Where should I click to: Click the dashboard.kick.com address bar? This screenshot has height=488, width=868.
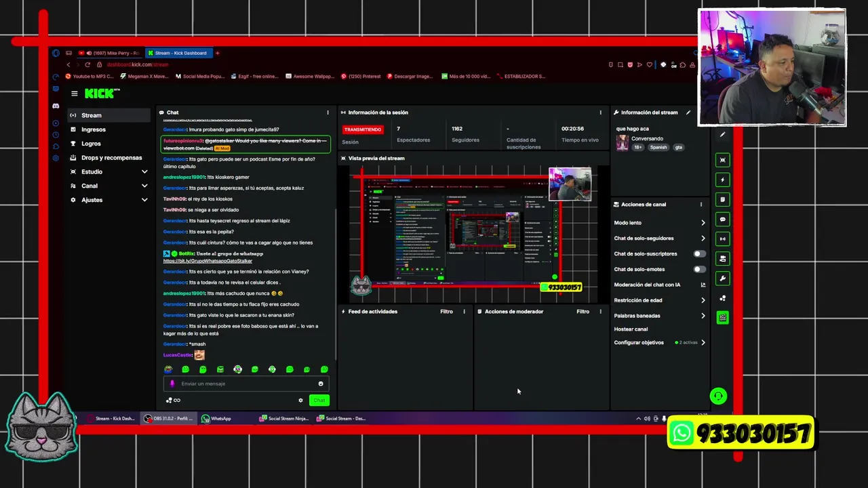click(137, 64)
